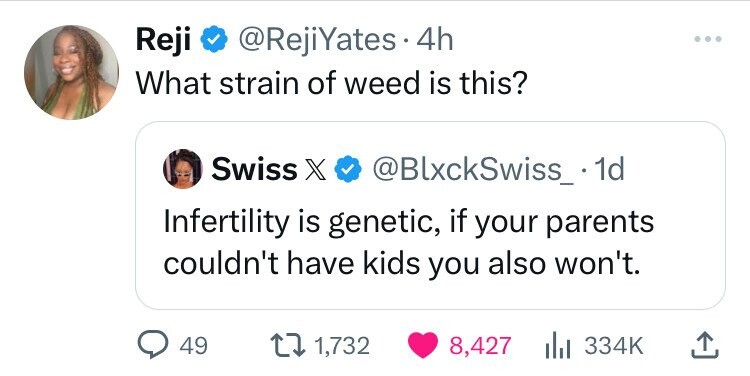Open the @RejiYates handle link
750x376 pixels.
[x=317, y=41]
